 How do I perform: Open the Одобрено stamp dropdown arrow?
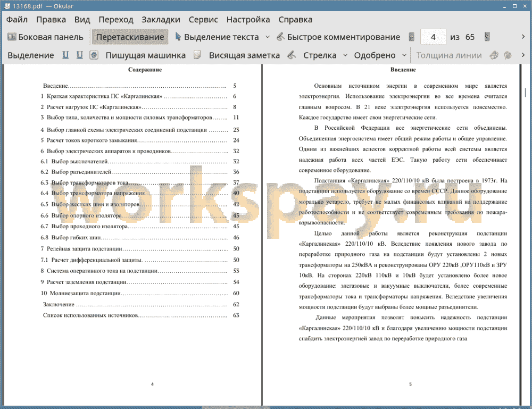click(404, 55)
